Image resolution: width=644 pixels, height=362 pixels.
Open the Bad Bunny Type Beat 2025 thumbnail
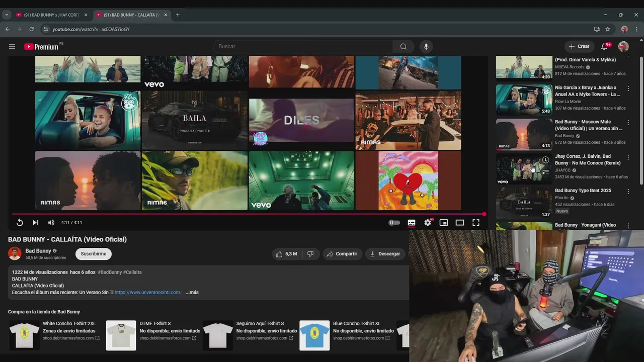(524, 203)
